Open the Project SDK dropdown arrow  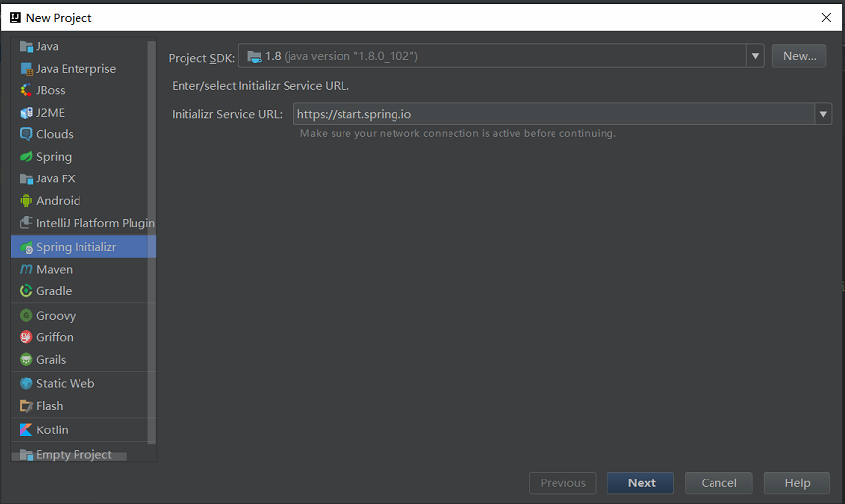point(755,56)
